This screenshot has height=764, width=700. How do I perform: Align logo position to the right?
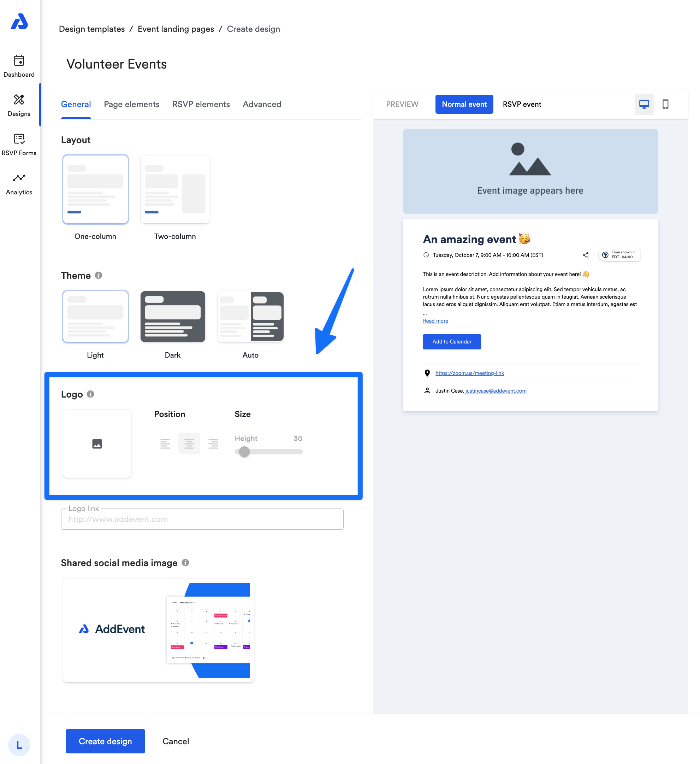[213, 443]
